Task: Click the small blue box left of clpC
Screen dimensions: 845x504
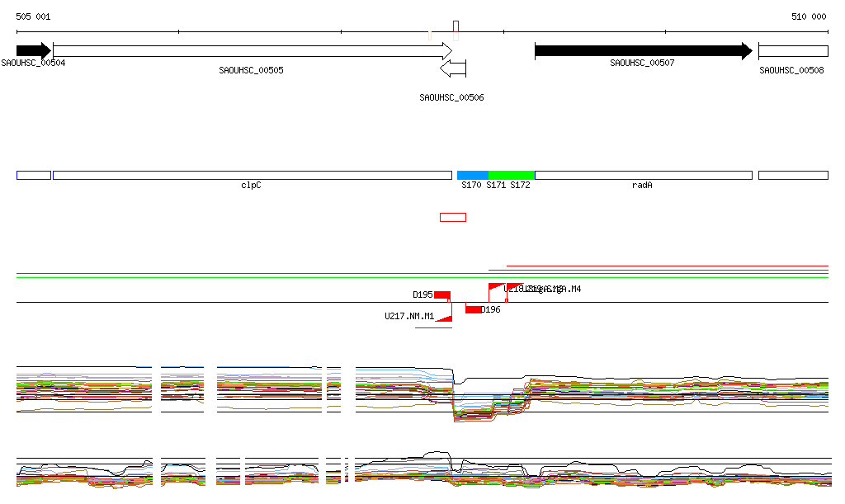Action: click(34, 175)
